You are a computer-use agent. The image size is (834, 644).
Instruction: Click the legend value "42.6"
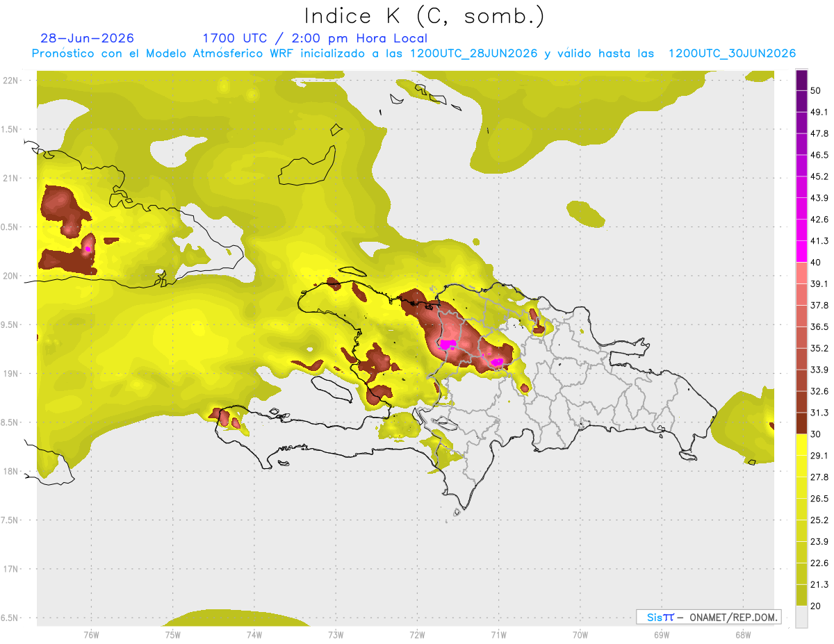pyautogui.click(x=819, y=220)
